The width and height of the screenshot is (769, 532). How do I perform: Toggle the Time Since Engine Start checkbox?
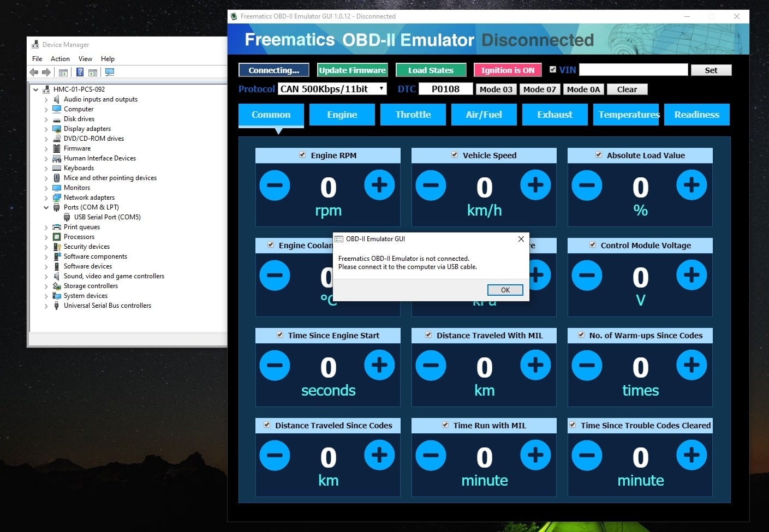pyautogui.click(x=280, y=335)
